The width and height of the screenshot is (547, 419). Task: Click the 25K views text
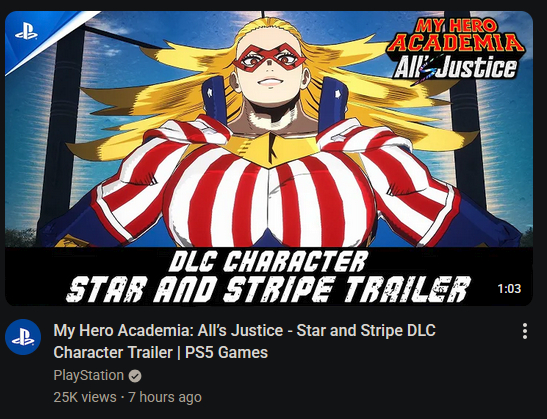pyautogui.click(x=85, y=397)
